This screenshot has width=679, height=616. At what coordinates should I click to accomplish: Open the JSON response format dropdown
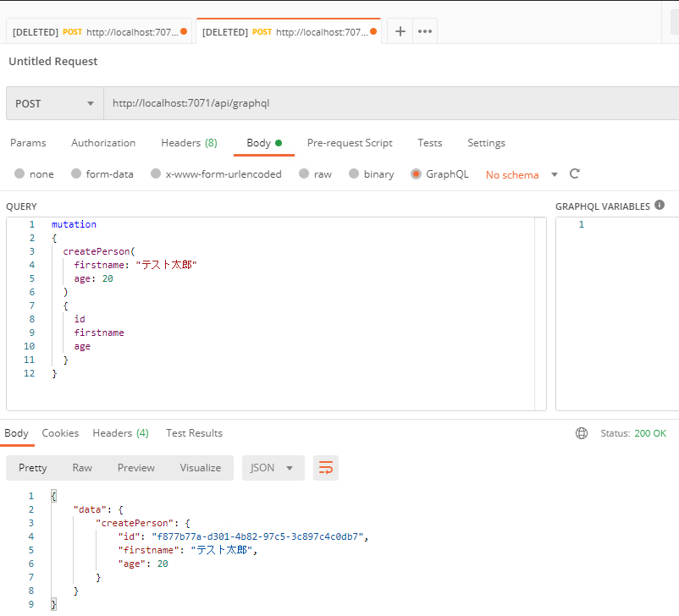click(273, 468)
